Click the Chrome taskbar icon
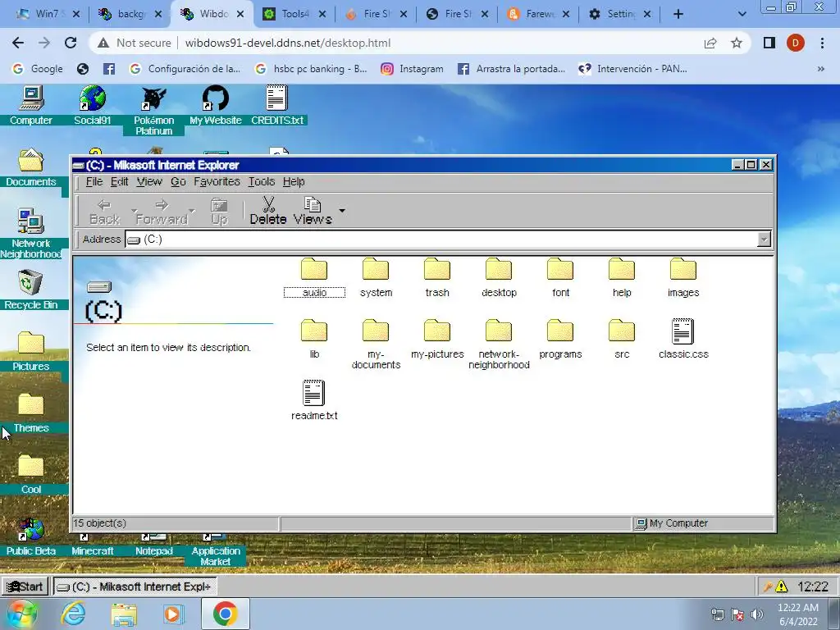840x630 pixels. [225, 614]
